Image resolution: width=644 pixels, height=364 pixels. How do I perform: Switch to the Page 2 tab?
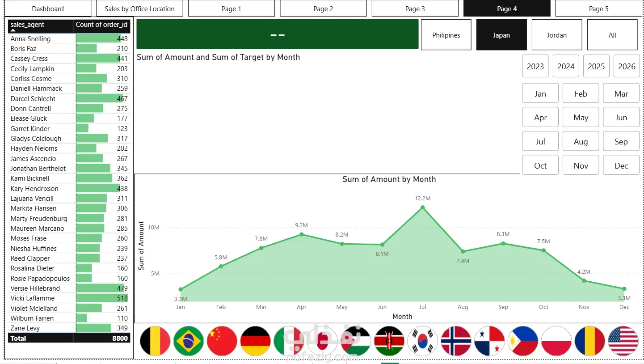click(323, 8)
